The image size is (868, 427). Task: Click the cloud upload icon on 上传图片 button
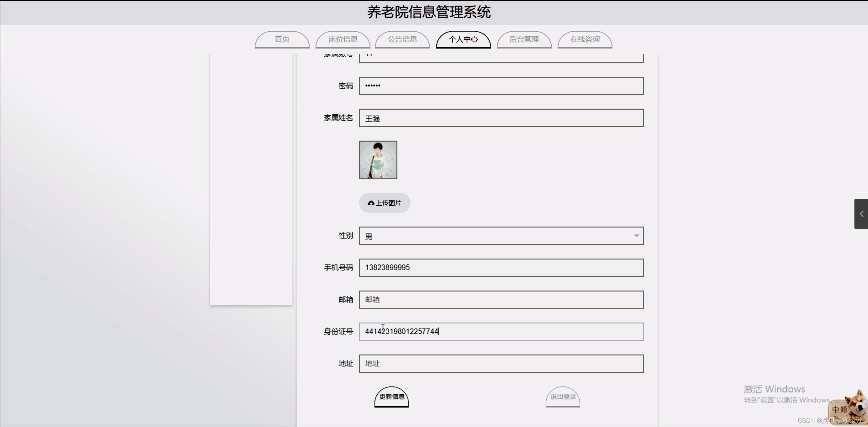370,203
